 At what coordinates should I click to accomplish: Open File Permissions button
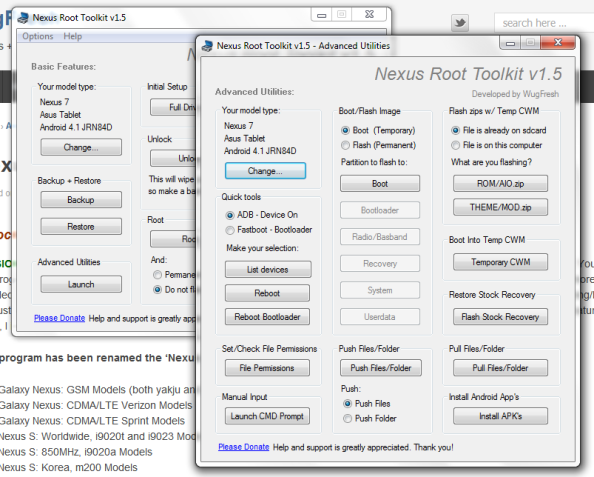pos(267,368)
